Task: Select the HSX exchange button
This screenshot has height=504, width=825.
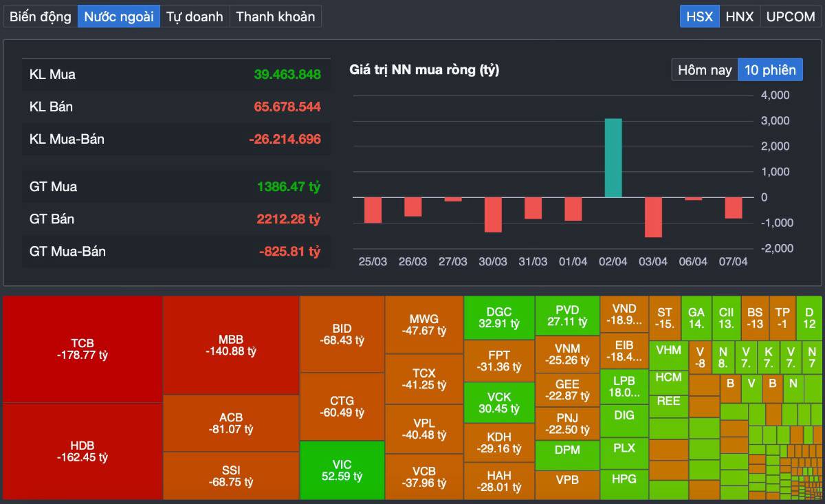Action: tap(700, 17)
